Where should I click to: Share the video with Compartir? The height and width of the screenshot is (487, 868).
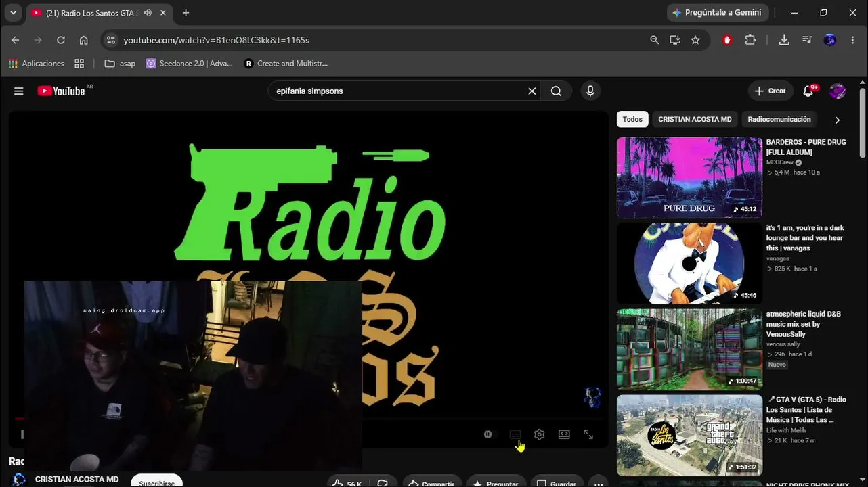(x=431, y=482)
